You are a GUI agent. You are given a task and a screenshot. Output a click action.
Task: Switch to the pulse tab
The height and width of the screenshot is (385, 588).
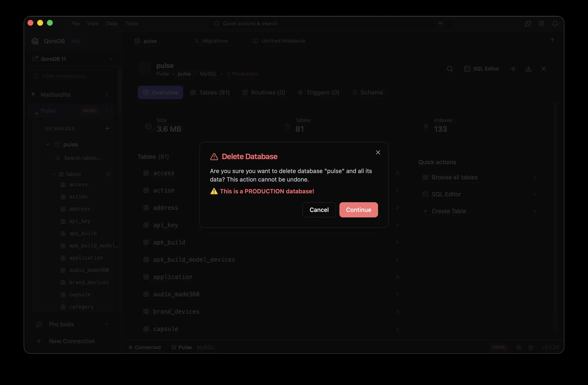(x=146, y=41)
